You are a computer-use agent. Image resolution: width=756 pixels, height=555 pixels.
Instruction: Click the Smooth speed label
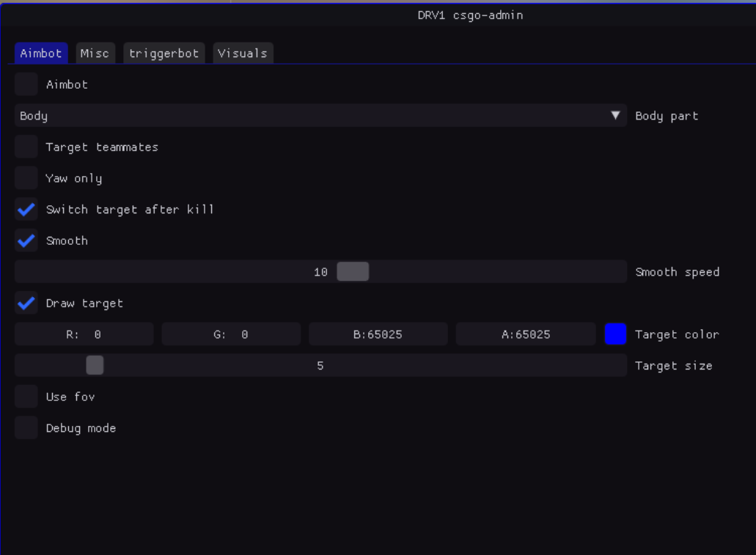tap(678, 272)
